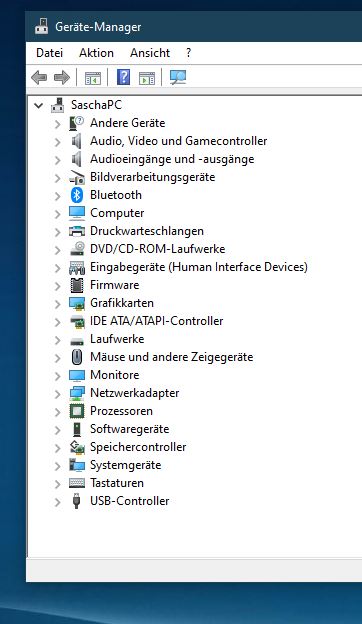The height and width of the screenshot is (624, 362).
Task: Select the Tastaturen tree item
Action: click(x=117, y=483)
